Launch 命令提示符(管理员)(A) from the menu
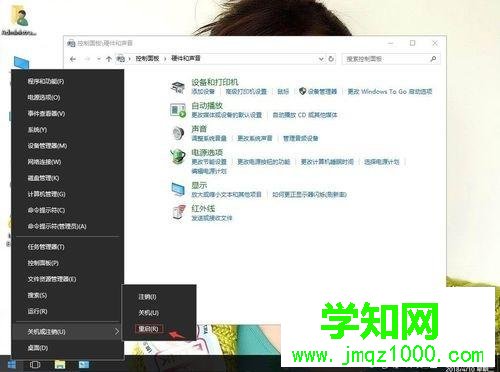Screen dimensions: 500x372 [x=57, y=226]
